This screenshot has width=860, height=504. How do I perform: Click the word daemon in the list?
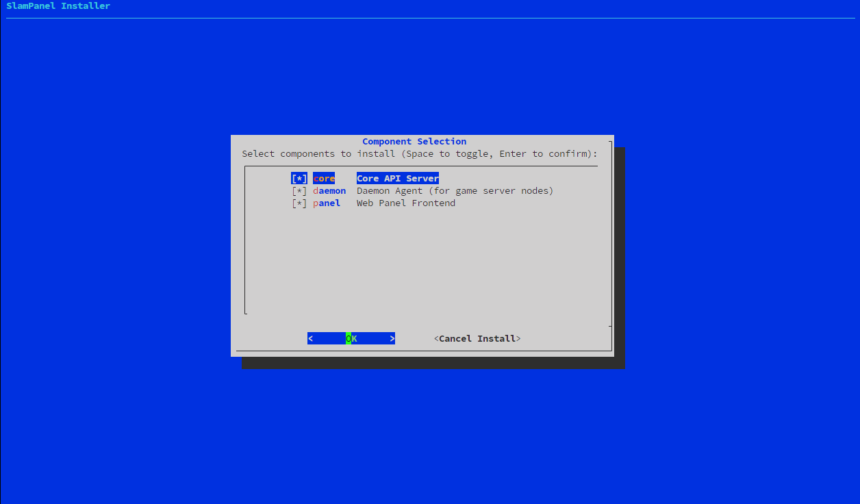click(329, 190)
